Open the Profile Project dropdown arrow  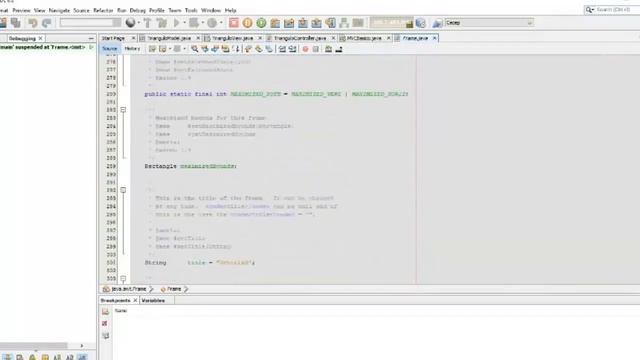[221, 23]
